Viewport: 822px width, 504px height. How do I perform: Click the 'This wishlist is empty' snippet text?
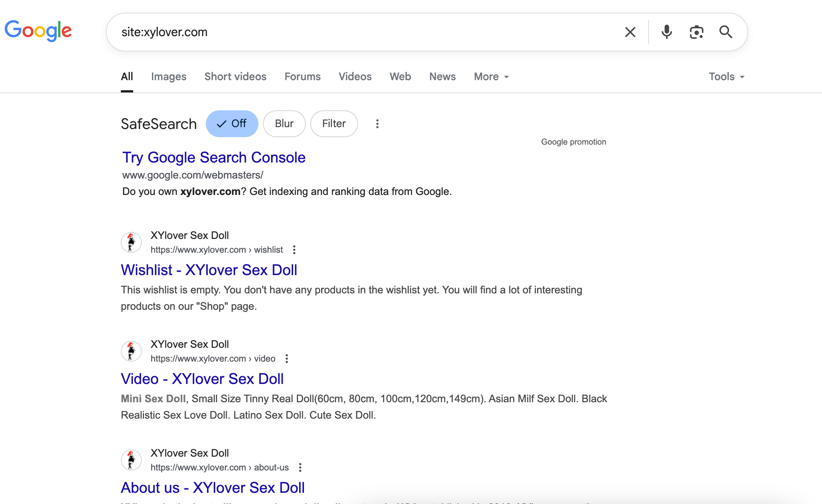click(x=351, y=298)
